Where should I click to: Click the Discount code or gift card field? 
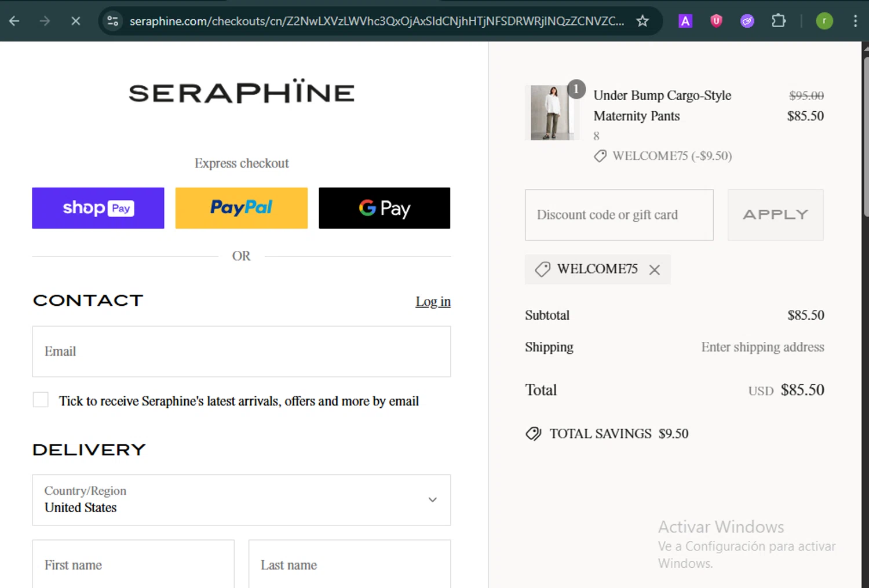tap(619, 215)
